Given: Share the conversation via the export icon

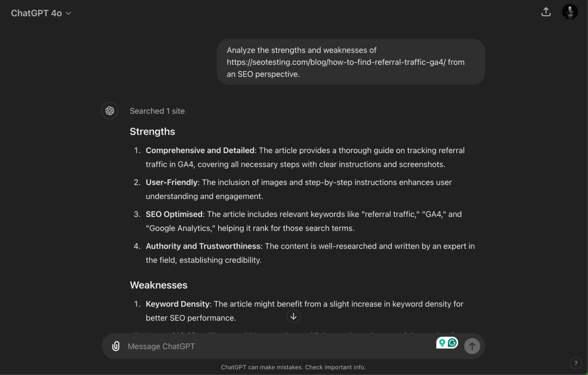Looking at the screenshot, I should 546,12.
